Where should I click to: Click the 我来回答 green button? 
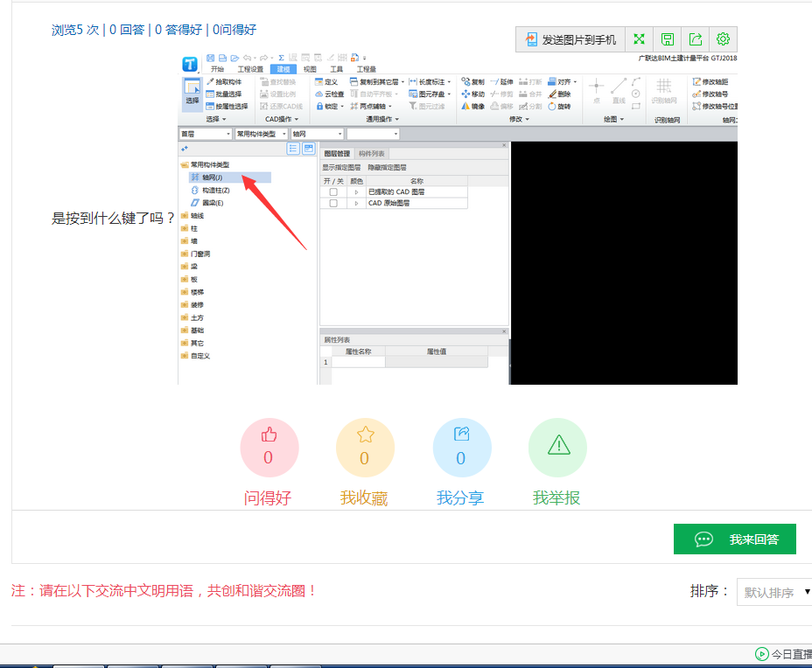coord(734,539)
